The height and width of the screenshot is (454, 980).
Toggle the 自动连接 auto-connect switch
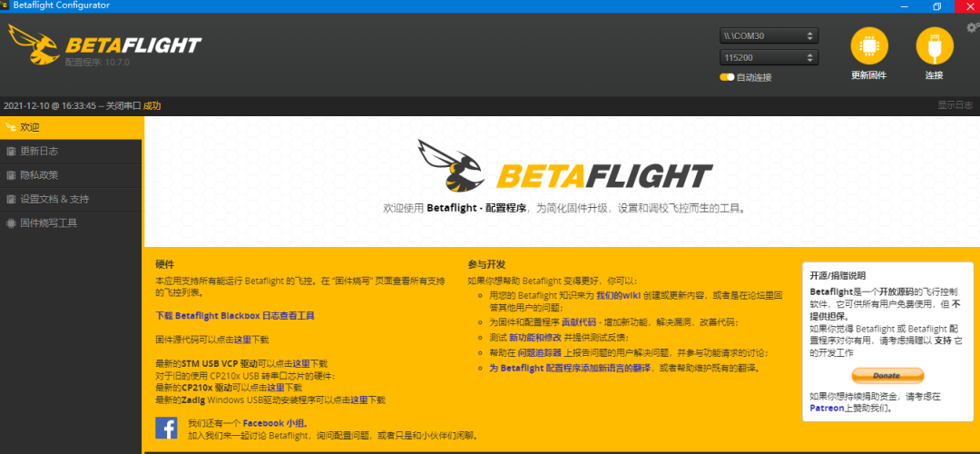click(727, 77)
